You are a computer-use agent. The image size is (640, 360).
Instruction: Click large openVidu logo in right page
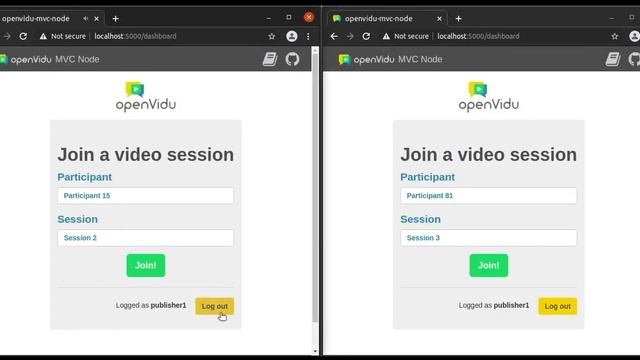coord(489,96)
